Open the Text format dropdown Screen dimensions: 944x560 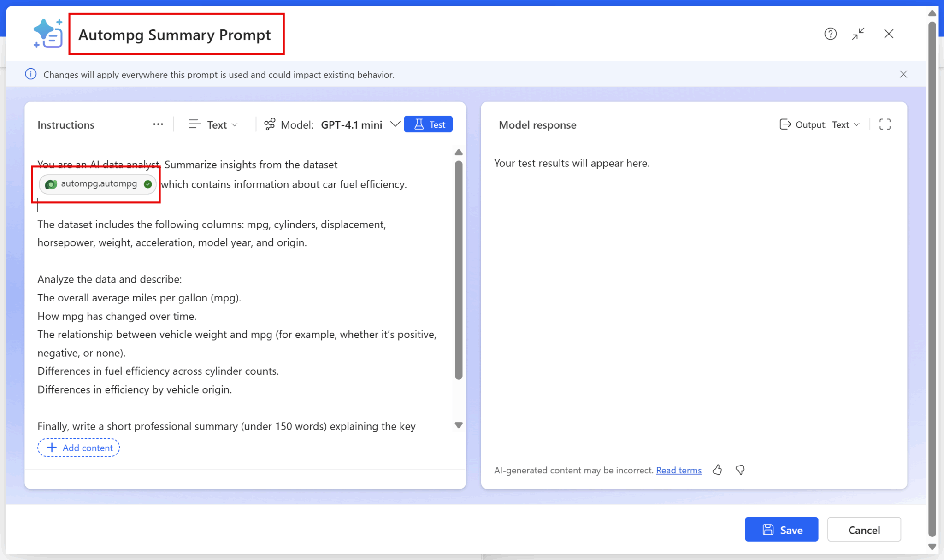tap(213, 124)
